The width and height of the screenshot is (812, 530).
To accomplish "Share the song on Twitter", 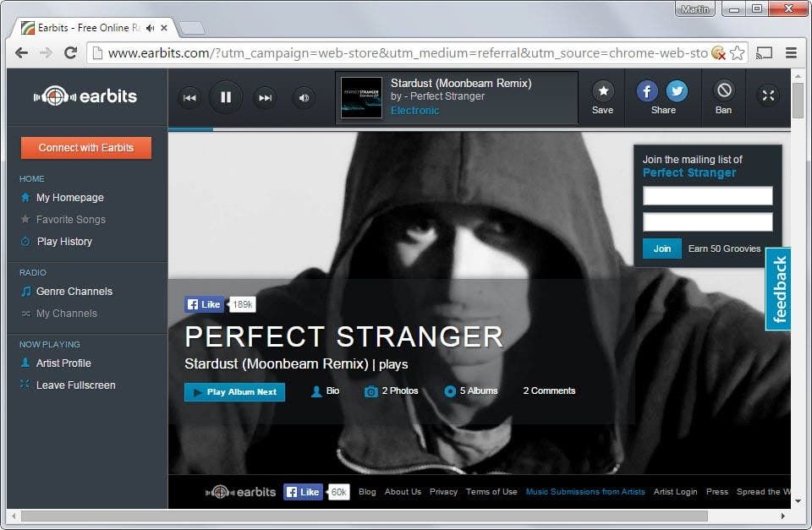I will point(677,91).
